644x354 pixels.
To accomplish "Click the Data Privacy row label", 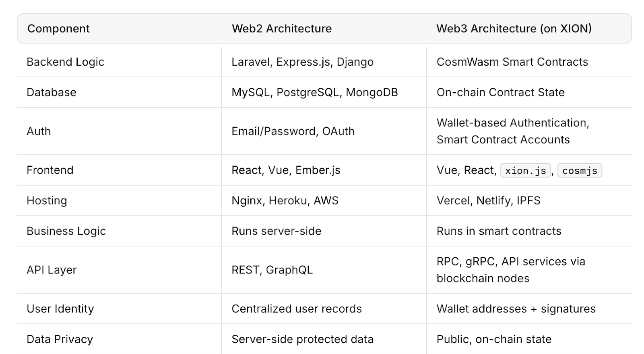I will pos(60,340).
